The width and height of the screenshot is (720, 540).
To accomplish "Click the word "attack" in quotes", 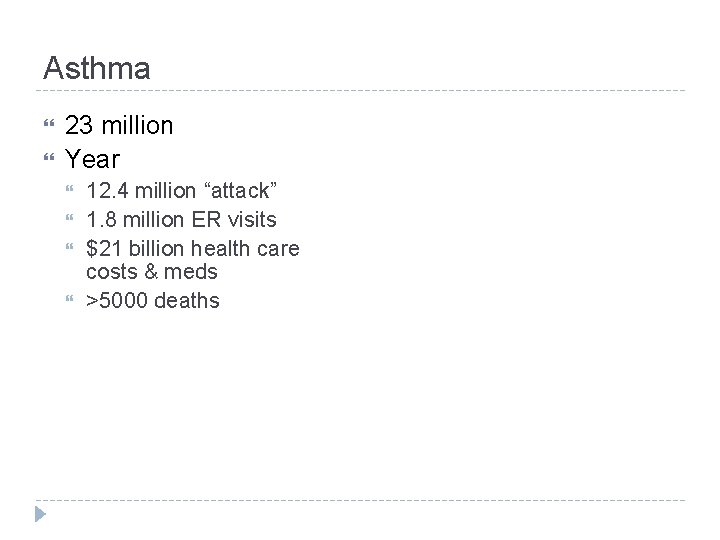I will 240,191.
